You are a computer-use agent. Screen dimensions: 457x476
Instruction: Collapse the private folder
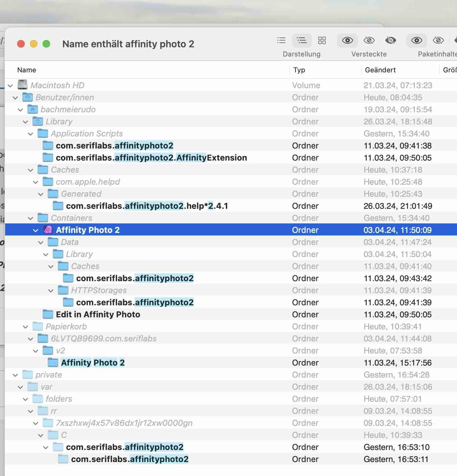click(15, 375)
